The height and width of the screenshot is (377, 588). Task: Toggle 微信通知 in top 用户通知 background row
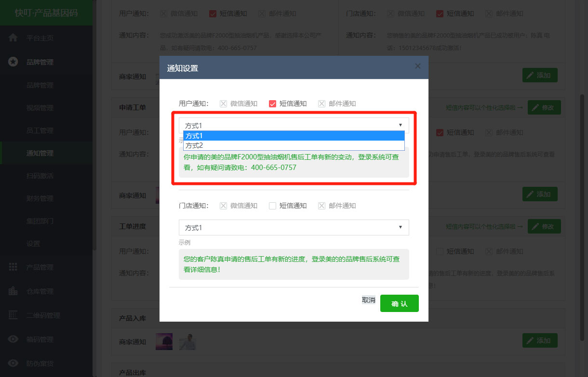point(163,13)
